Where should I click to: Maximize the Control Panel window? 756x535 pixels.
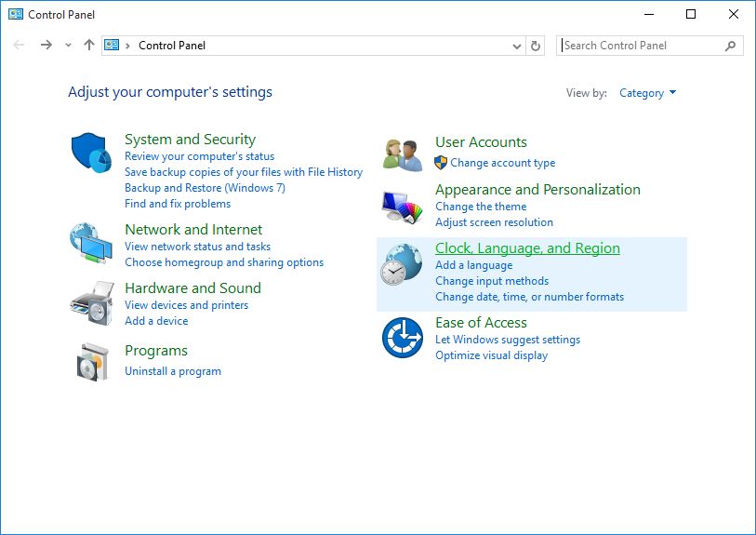[690, 14]
